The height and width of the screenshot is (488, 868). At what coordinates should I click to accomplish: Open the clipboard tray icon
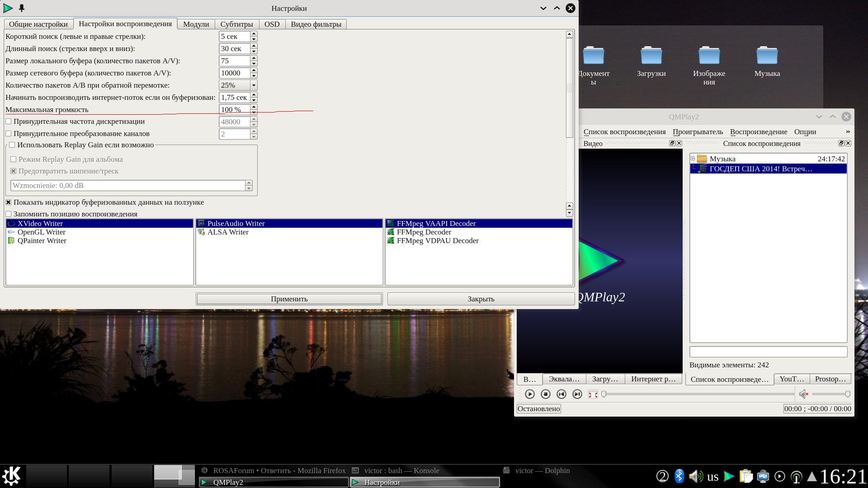coord(746,476)
